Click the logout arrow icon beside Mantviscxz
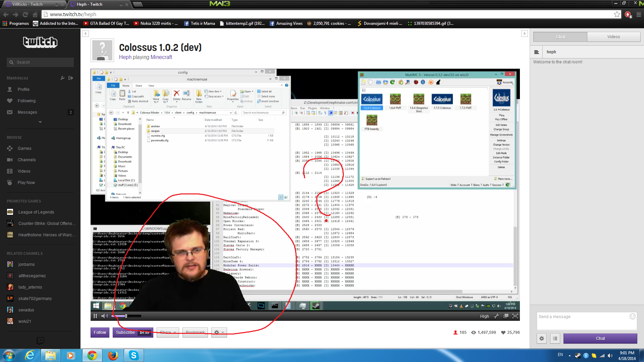 (71, 78)
